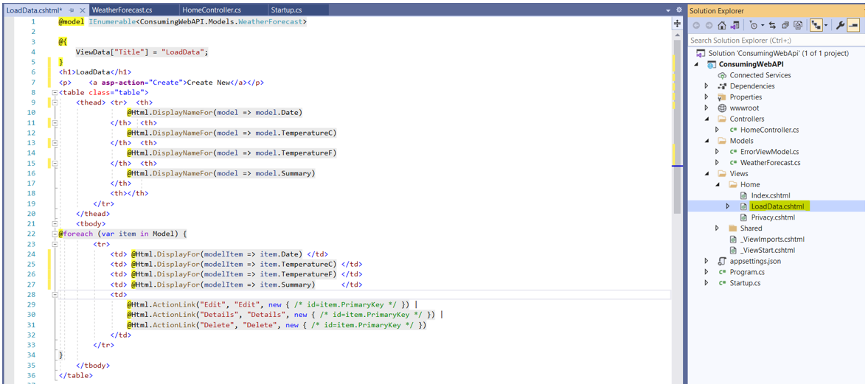The image size is (868, 384).
Task: Expand Startup.cs node arrow in tree
Action: (706, 283)
